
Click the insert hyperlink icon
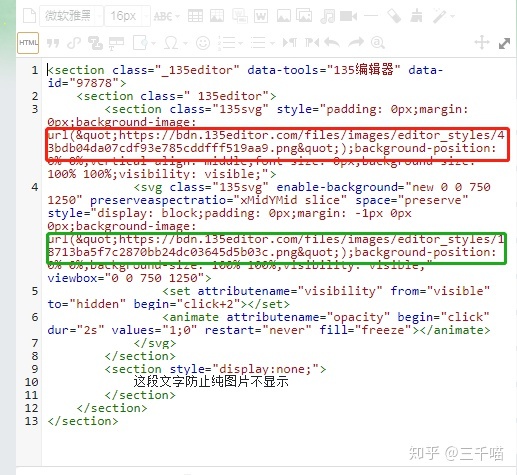point(74,43)
